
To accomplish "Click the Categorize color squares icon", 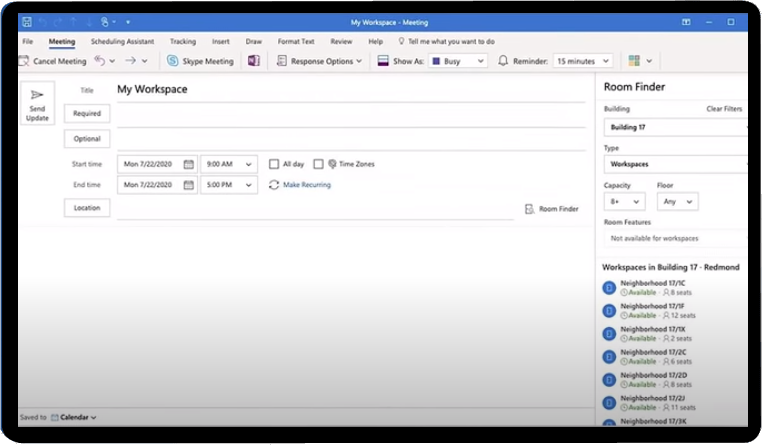I will point(634,61).
